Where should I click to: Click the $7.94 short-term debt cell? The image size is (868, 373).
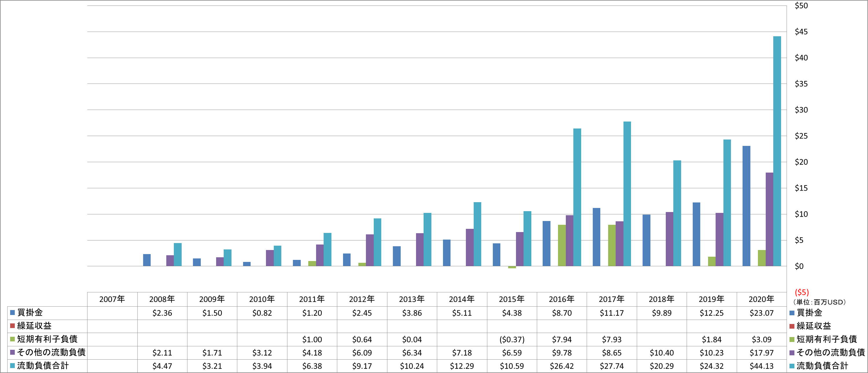point(562,339)
